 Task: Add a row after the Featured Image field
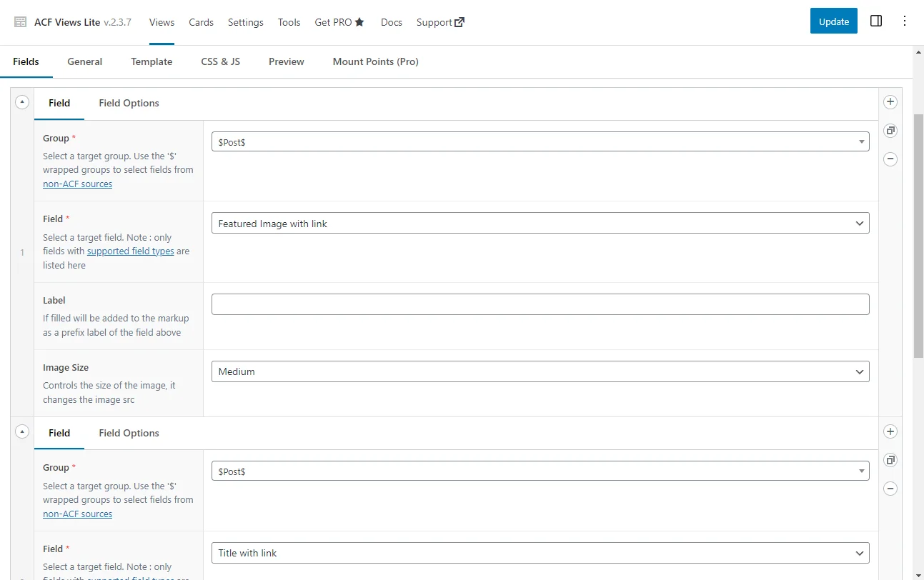point(890,102)
